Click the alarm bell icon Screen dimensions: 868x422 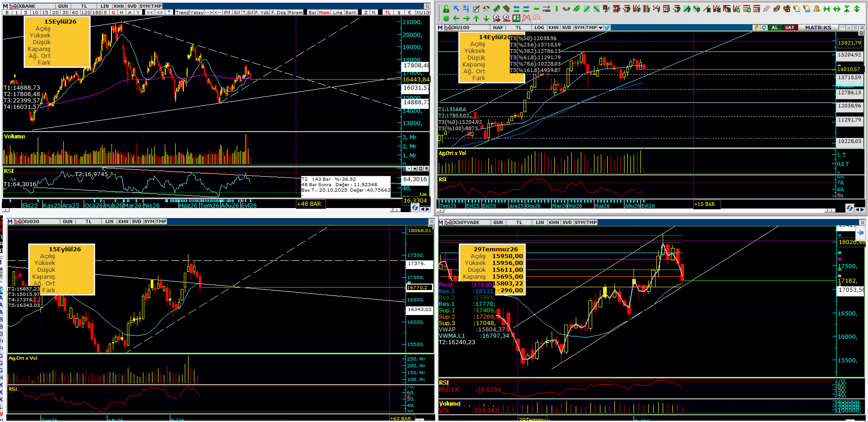[817, 9]
